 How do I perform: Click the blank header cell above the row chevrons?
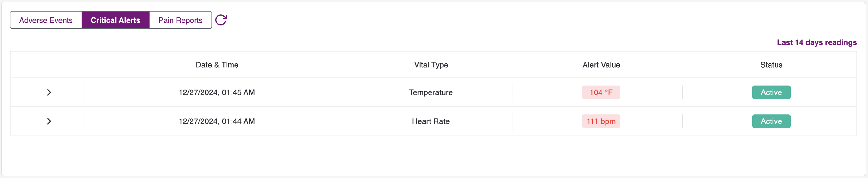tap(48, 65)
